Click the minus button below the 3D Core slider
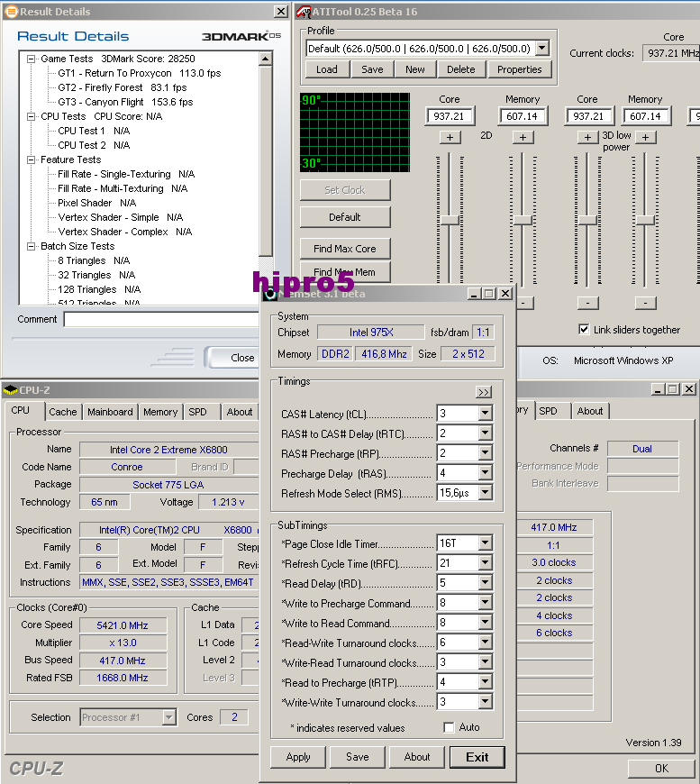Viewport: 700px width, 784px height. [587, 303]
